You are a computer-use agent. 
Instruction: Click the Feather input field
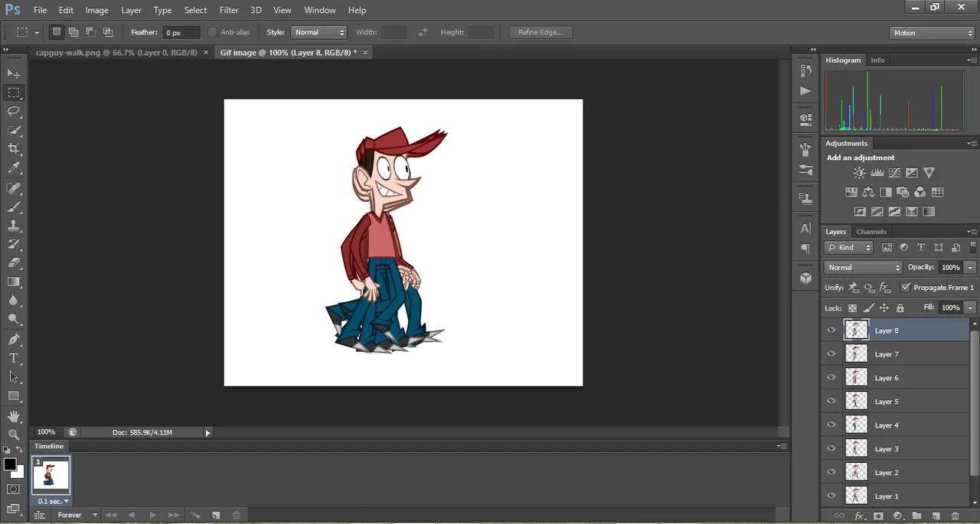[181, 33]
